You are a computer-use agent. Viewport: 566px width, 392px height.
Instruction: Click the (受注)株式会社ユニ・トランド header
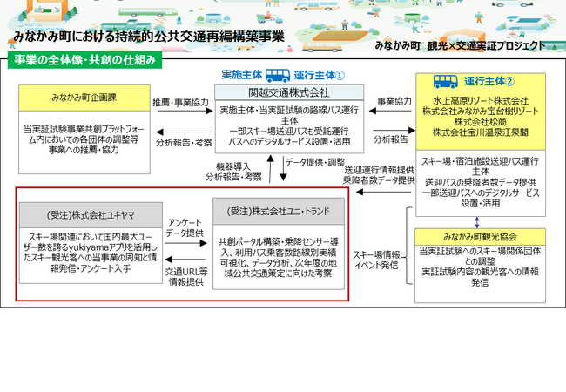tap(279, 211)
